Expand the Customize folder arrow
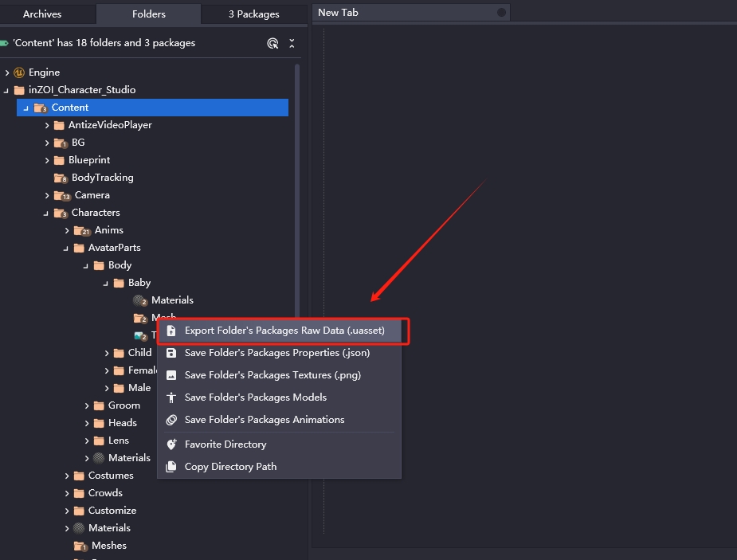The image size is (737, 560). pyautogui.click(x=66, y=511)
